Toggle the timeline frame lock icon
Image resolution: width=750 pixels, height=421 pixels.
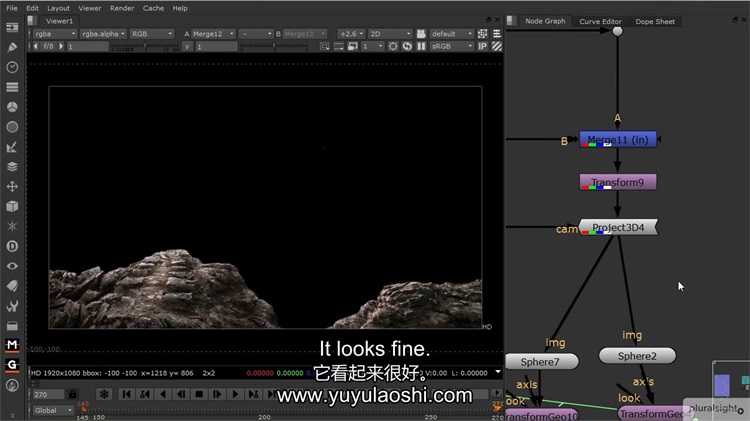72,394
